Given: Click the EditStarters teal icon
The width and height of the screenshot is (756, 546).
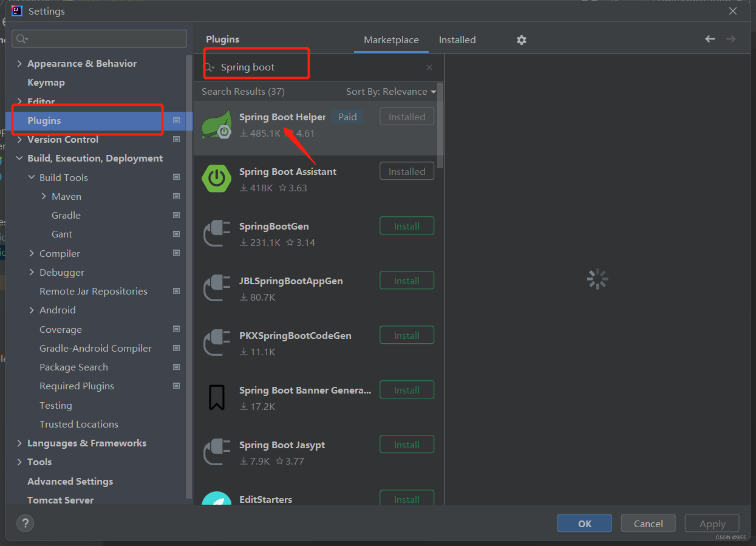Looking at the screenshot, I should coord(217,498).
